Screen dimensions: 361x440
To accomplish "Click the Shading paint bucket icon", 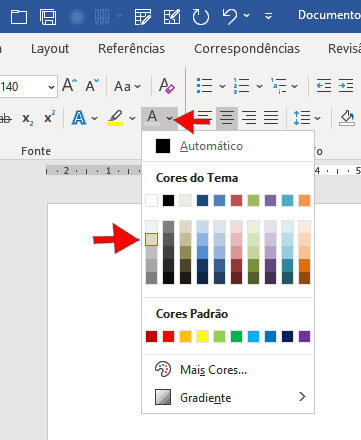I will [347, 118].
